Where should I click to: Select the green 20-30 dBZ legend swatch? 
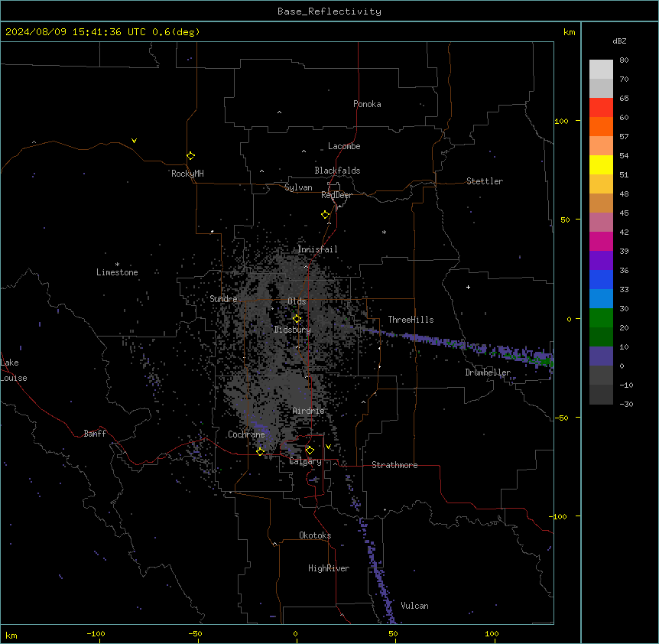(x=601, y=318)
